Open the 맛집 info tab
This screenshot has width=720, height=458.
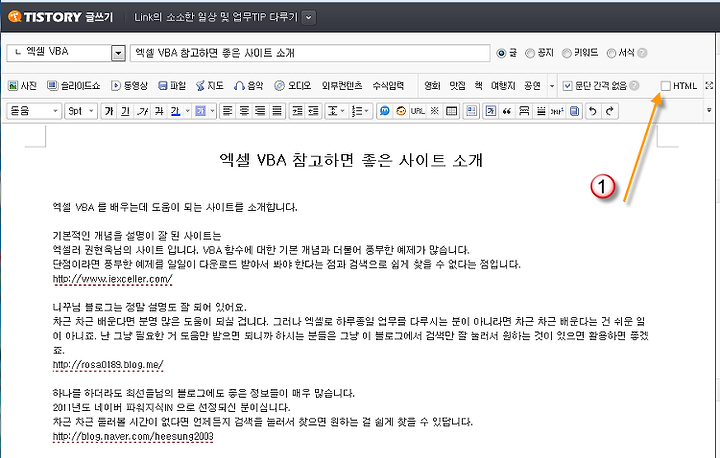(x=457, y=85)
